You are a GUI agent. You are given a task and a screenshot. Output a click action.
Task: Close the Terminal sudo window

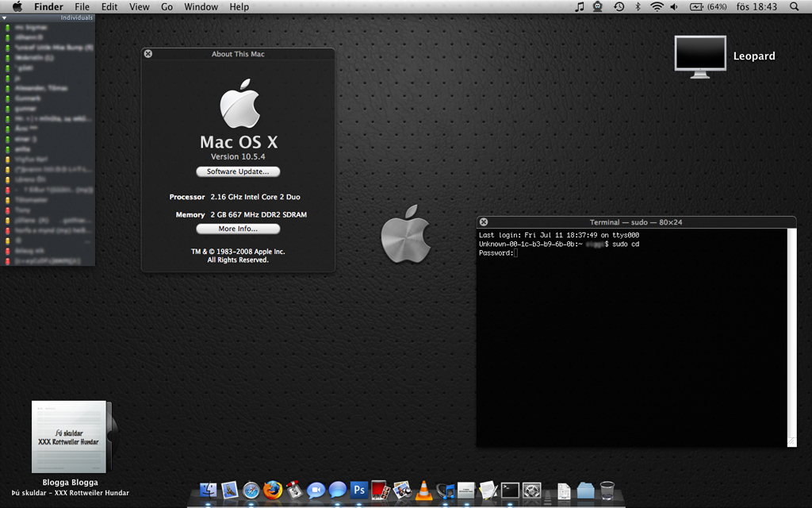pyautogui.click(x=484, y=222)
